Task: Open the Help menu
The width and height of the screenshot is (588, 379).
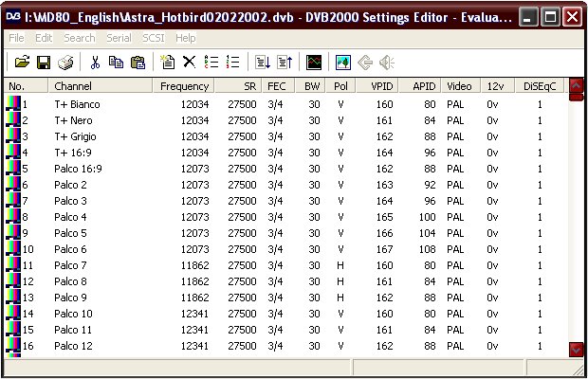Action: (185, 38)
